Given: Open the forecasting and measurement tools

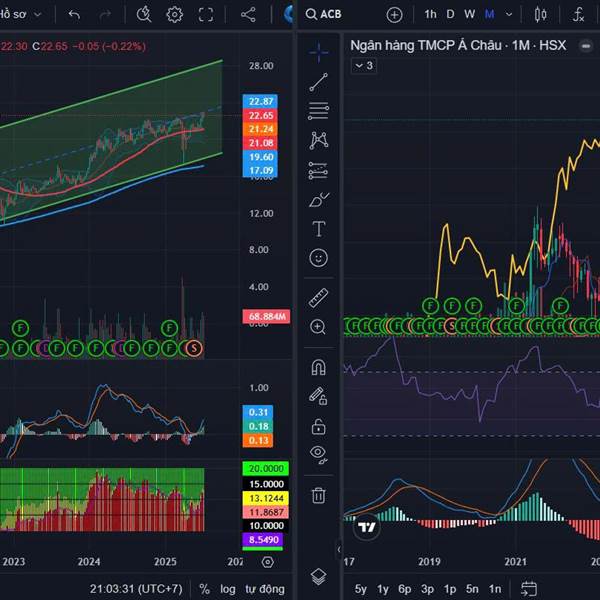Looking at the screenshot, I should [x=318, y=171].
